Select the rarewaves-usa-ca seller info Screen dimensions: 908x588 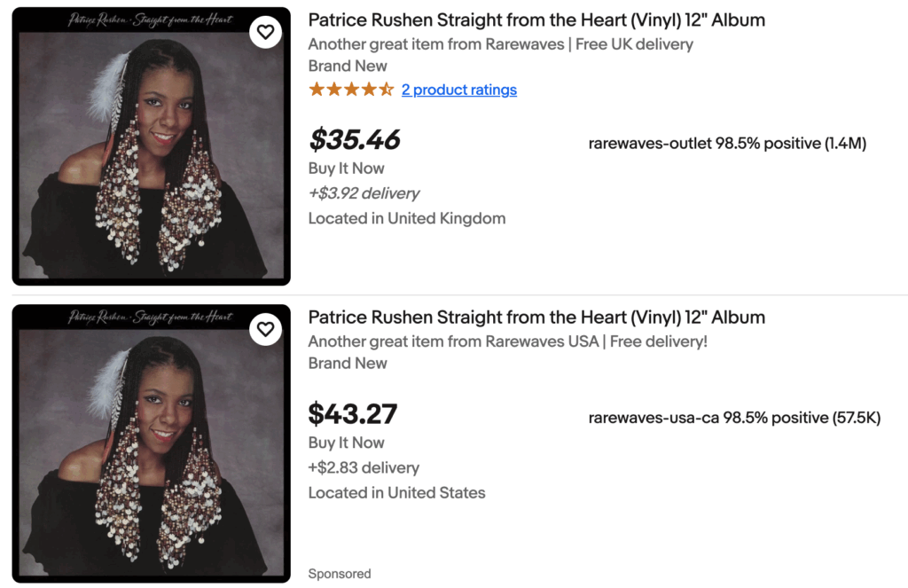[x=734, y=418]
